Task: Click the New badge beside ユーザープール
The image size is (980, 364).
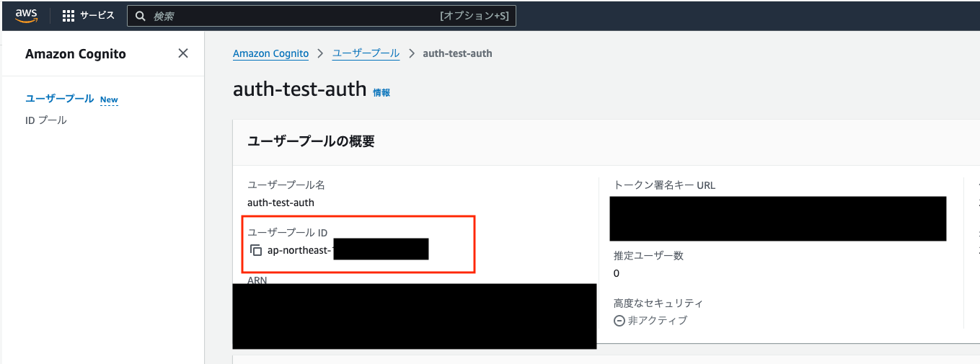Action: pyautogui.click(x=109, y=99)
